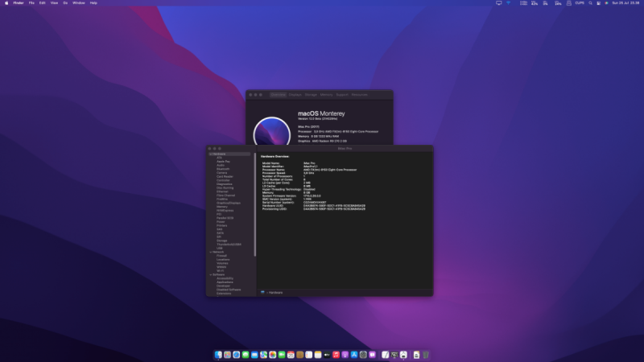This screenshot has height=362, width=644.
Task: Switch to the Storage tab
Action: pyautogui.click(x=311, y=94)
